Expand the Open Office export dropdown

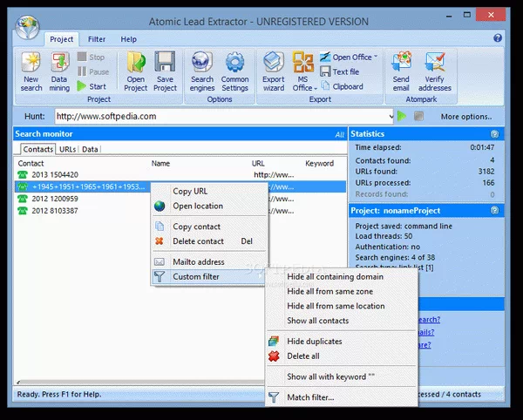[x=376, y=57]
